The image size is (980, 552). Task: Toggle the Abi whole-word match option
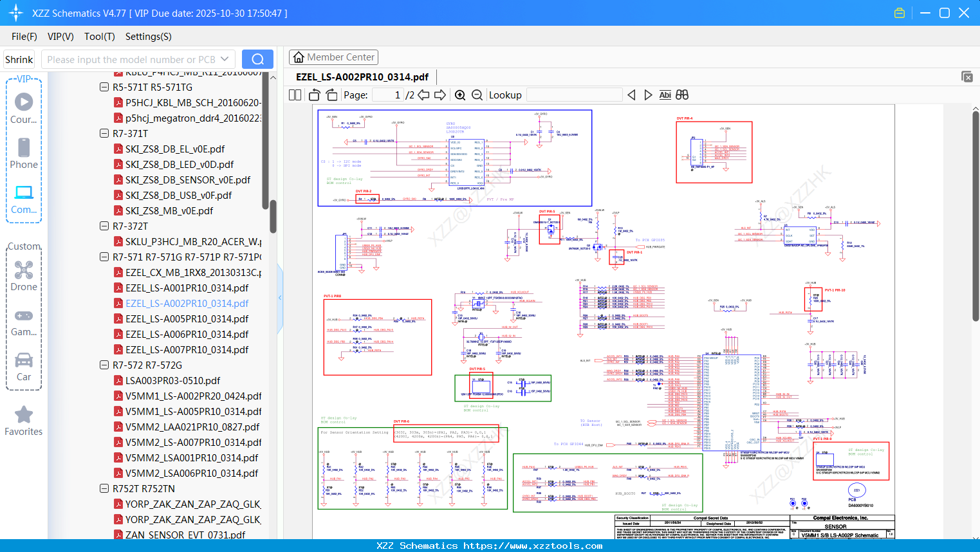tap(665, 95)
